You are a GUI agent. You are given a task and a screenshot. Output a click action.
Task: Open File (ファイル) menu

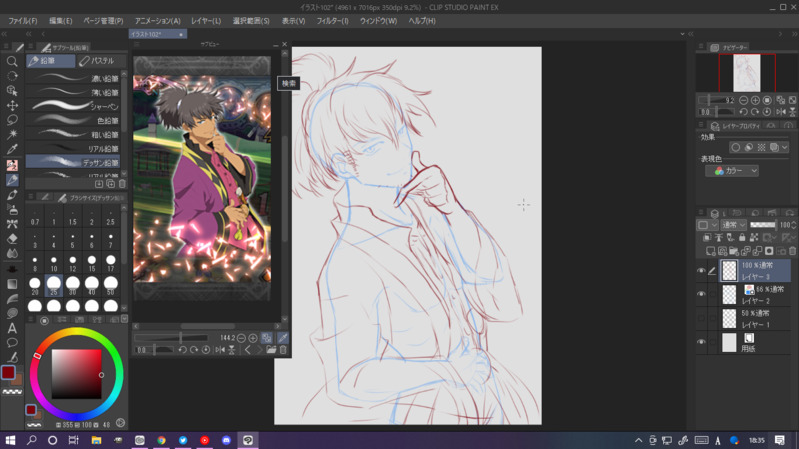[x=23, y=21]
